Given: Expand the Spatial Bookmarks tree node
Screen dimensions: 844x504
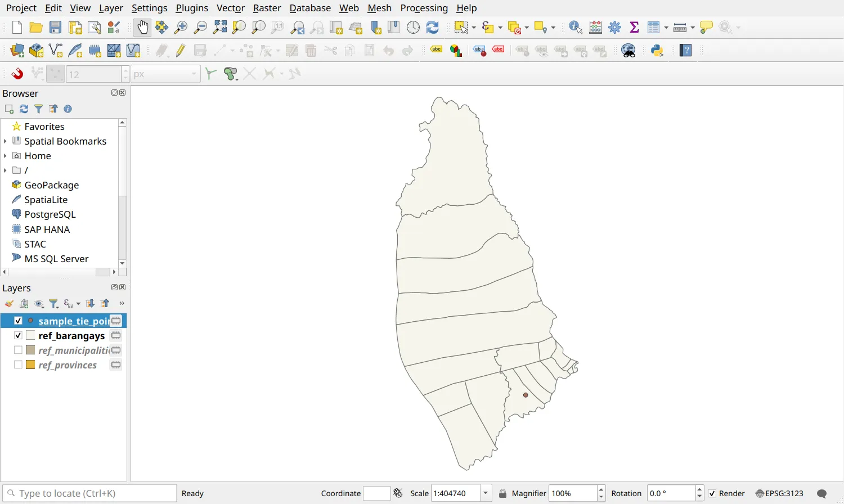Looking at the screenshot, I should [5, 141].
